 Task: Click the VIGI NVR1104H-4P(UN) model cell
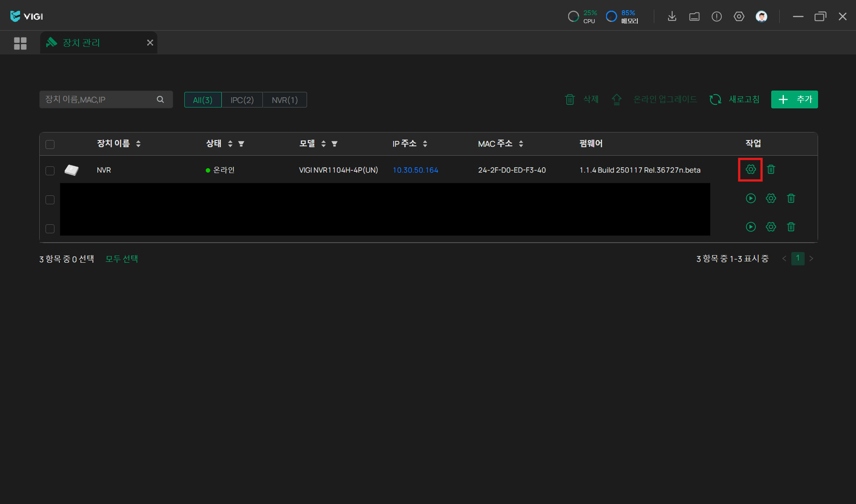[338, 170]
